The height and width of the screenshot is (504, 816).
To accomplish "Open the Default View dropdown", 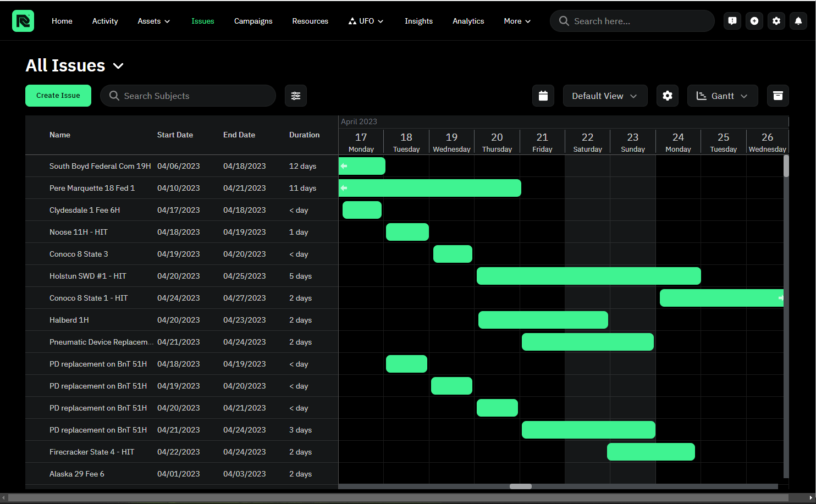I will [605, 96].
